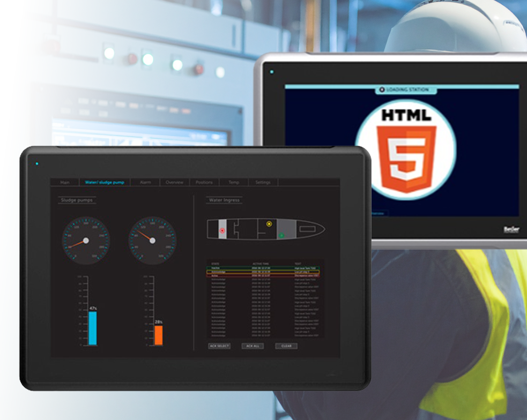Click the right sludge pump gauge
The width and height of the screenshot is (527, 420).
[x=152, y=241]
